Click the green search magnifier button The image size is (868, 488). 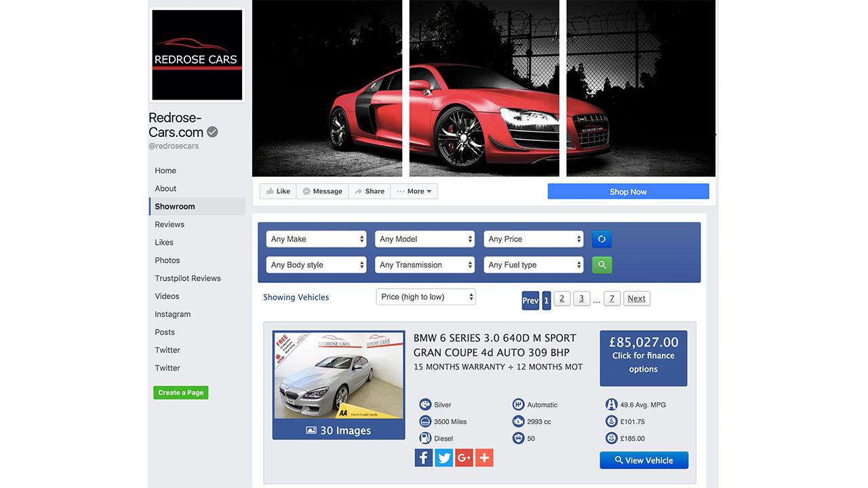[x=601, y=265]
